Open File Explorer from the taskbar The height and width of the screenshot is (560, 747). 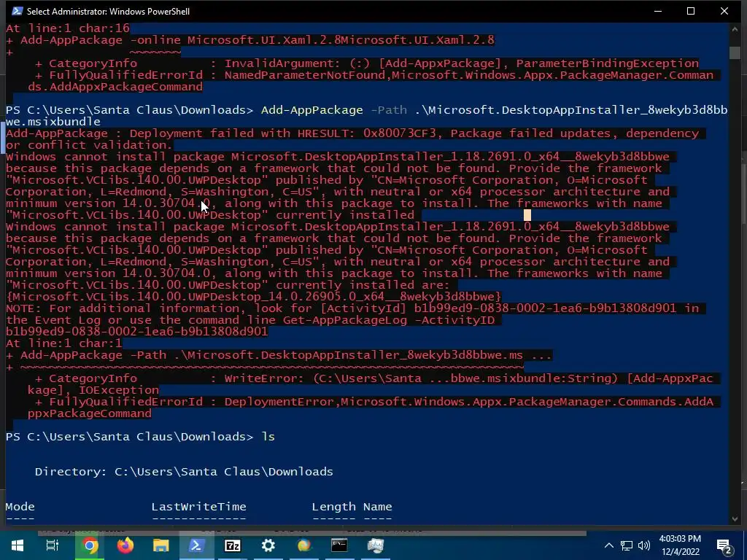click(x=161, y=545)
